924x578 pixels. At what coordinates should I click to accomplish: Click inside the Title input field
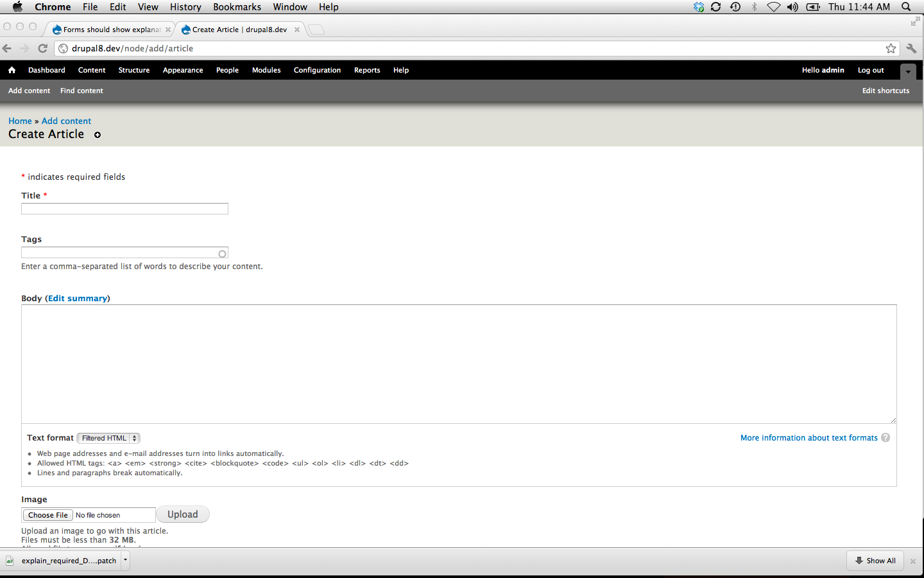coord(124,208)
